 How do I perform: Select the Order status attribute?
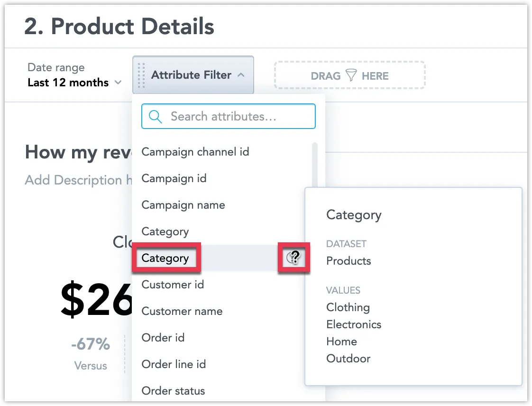click(x=173, y=391)
